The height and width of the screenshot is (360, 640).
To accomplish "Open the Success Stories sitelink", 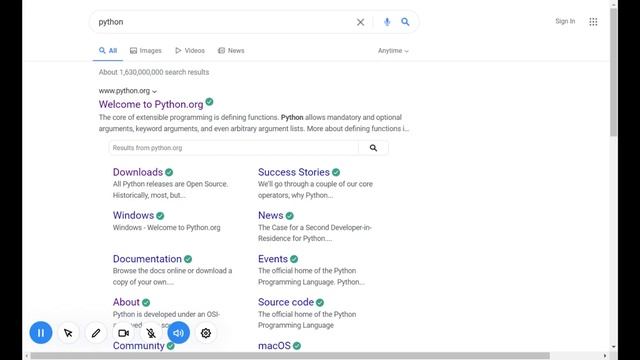I will [294, 172].
